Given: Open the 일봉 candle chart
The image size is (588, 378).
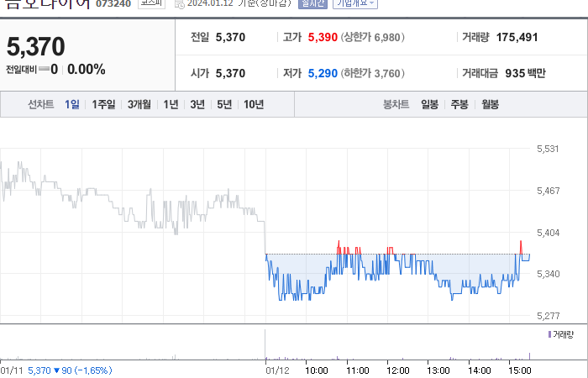Looking at the screenshot, I should click(x=429, y=104).
